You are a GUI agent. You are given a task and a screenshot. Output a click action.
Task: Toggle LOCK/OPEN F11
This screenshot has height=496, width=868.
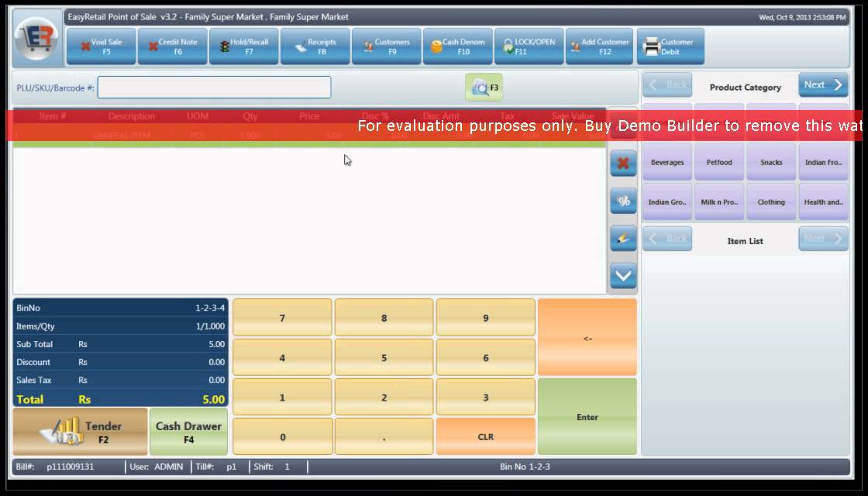[x=529, y=46]
